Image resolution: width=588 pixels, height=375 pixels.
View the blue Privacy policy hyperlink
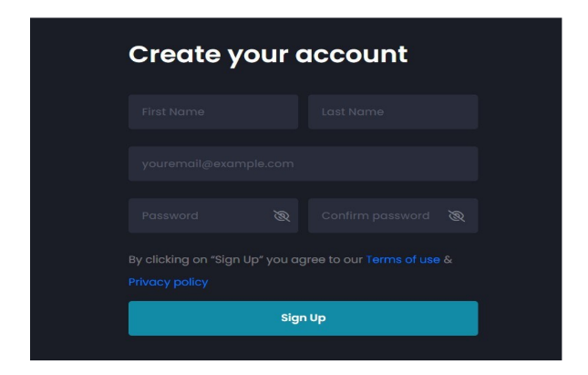168,282
